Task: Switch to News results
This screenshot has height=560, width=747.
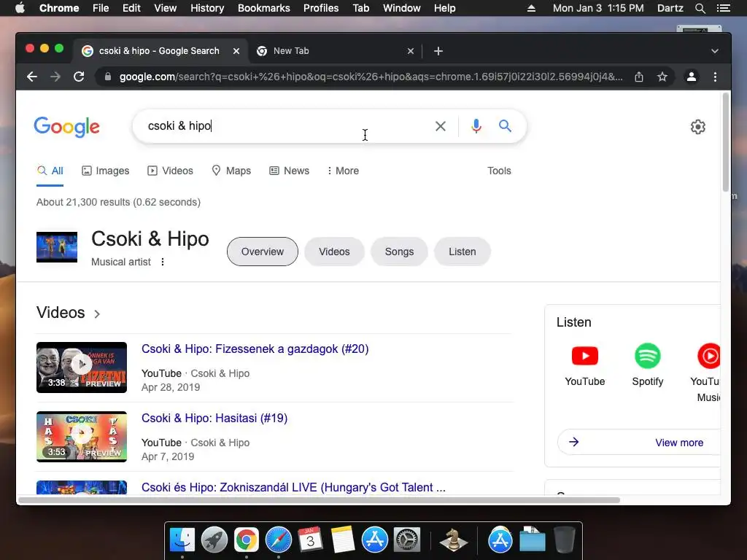Action: point(289,171)
